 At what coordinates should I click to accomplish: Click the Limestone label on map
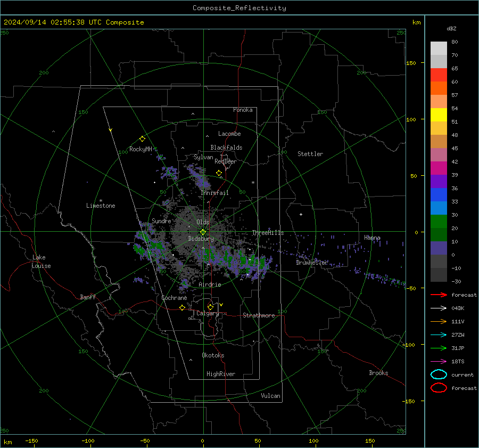(101, 206)
